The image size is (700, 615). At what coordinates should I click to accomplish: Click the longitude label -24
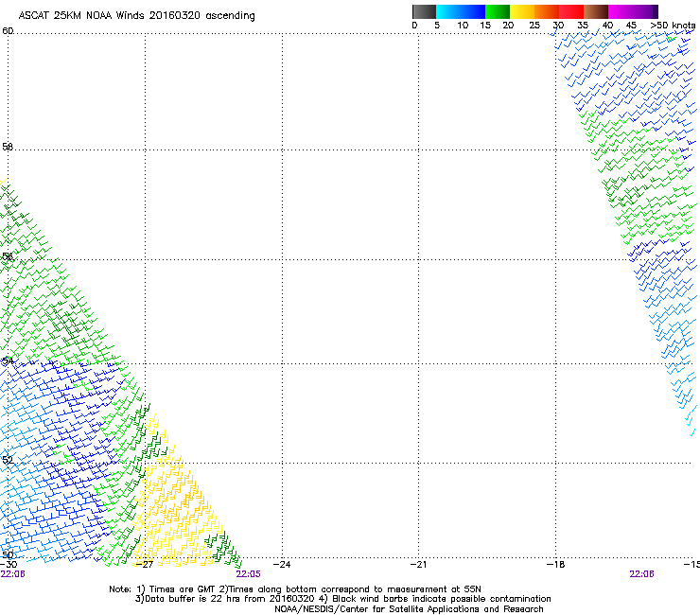point(282,565)
